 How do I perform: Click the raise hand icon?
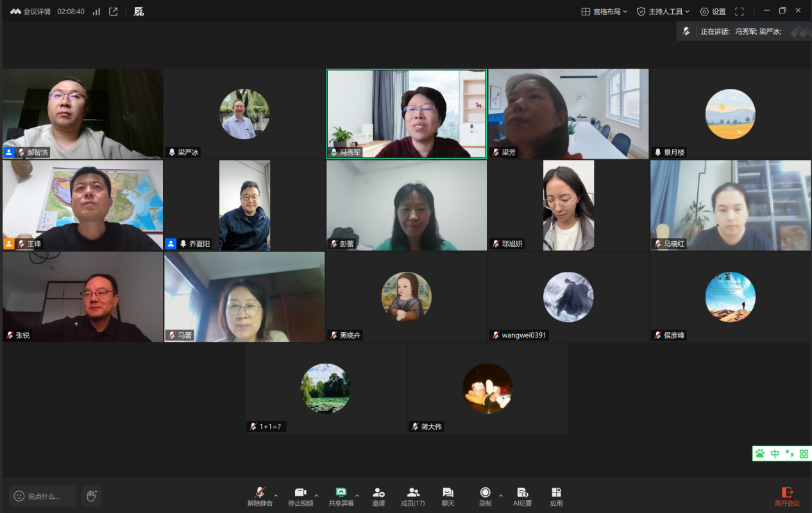coord(92,496)
